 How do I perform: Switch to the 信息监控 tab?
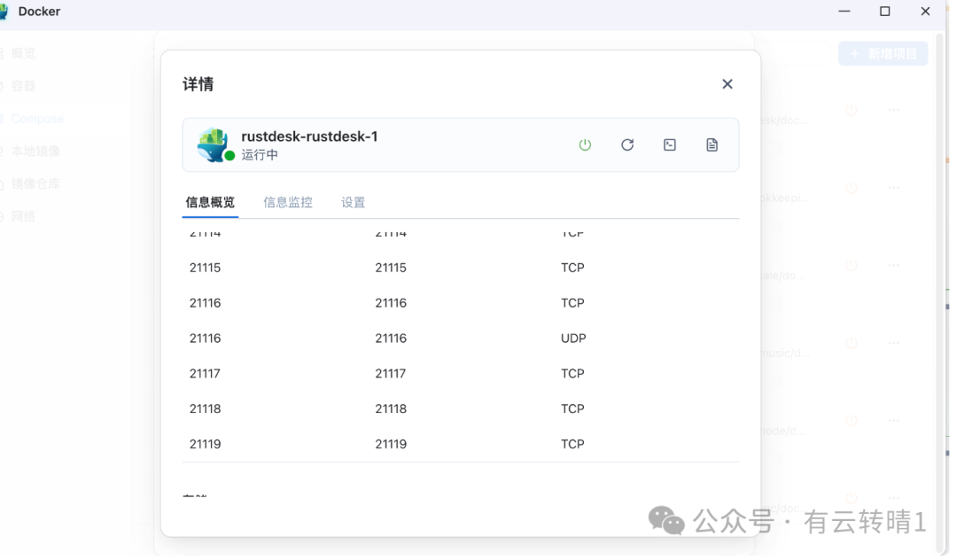pyautogui.click(x=287, y=202)
